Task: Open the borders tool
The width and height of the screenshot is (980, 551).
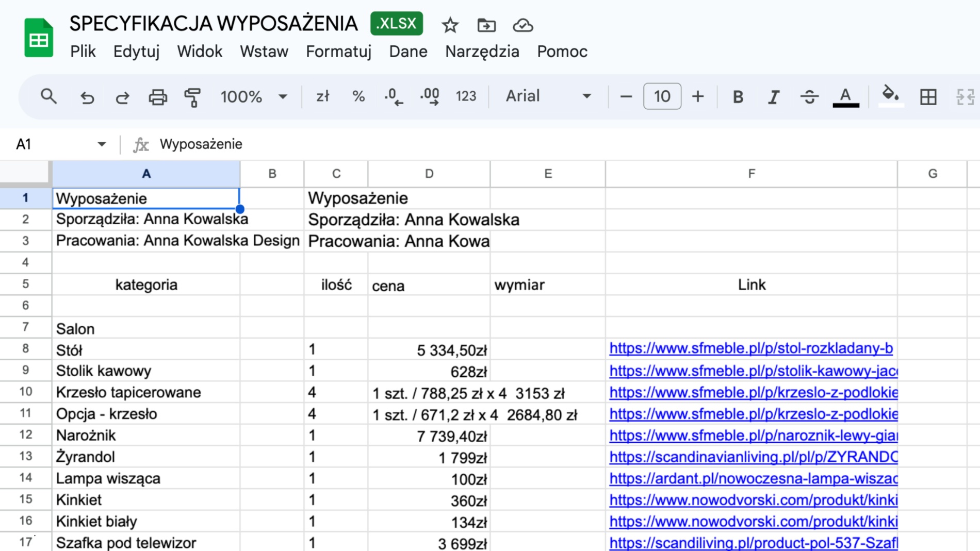Action: [928, 96]
